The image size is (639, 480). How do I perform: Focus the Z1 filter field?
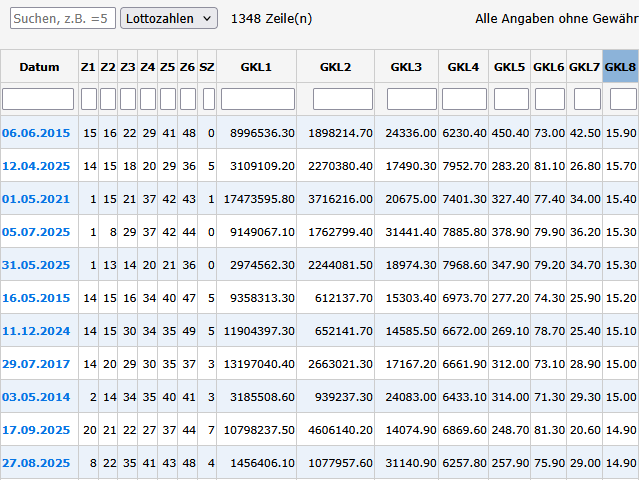pyautogui.click(x=89, y=99)
